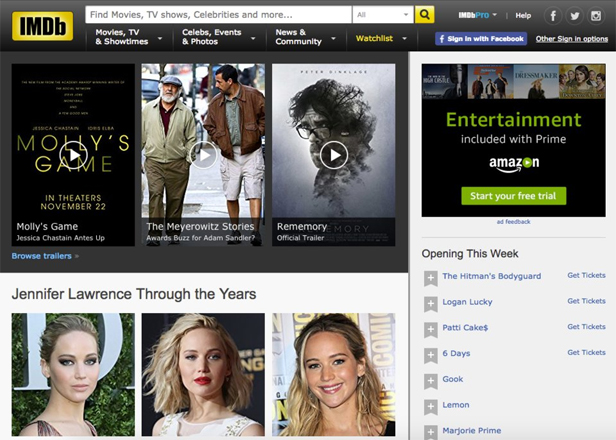Screen dimensions: 616x440
Task: Add Marjorie Prime to watchlist
Action: 431,433
